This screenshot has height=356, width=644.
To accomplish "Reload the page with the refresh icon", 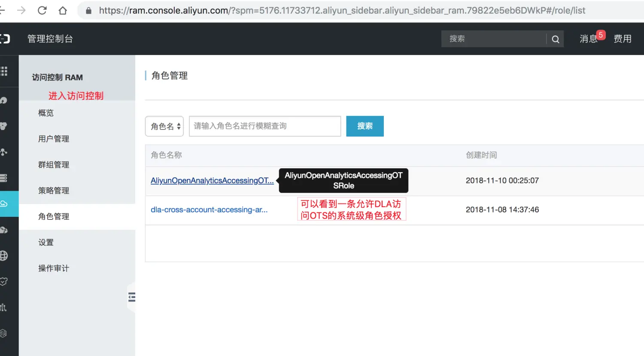I will point(42,10).
